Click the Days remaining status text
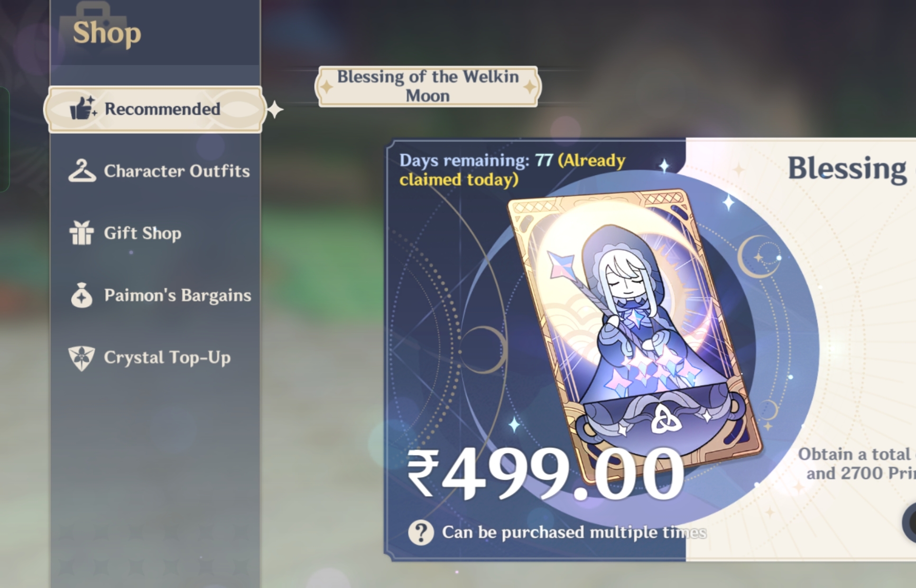916x588 pixels. [x=512, y=170]
